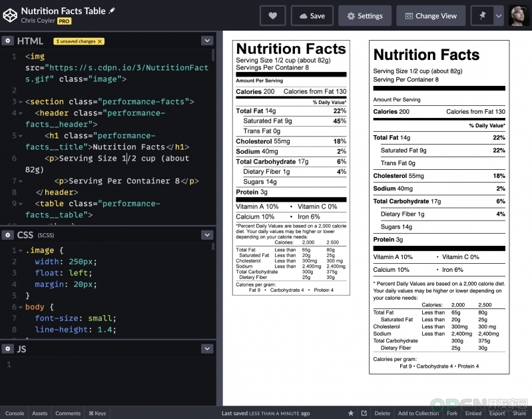Love this pen with heart button

pyautogui.click(x=272, y=15)
